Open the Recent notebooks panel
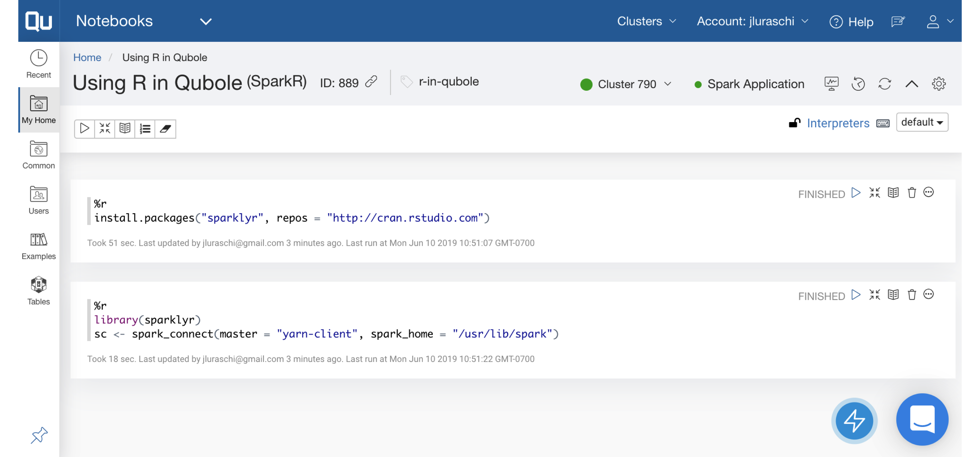The image size is (980, 457). coord(39,64)
